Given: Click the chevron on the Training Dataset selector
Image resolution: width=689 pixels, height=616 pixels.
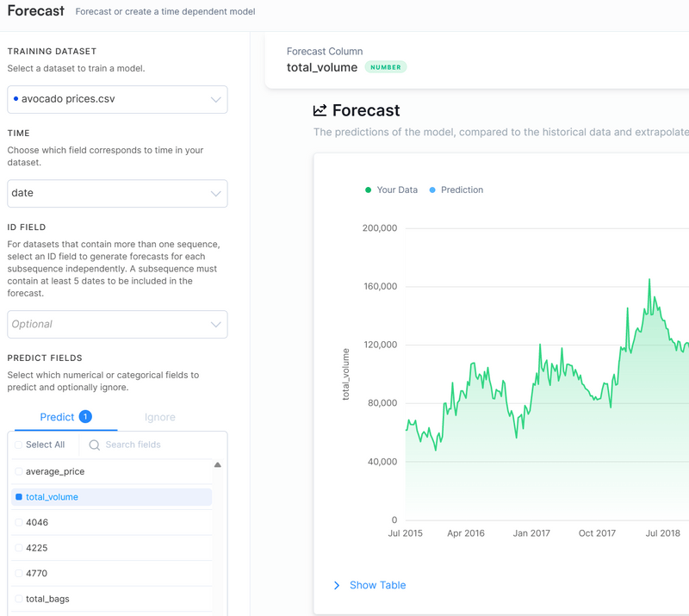Looking at the screenshot, I should (x=217, y=99).
